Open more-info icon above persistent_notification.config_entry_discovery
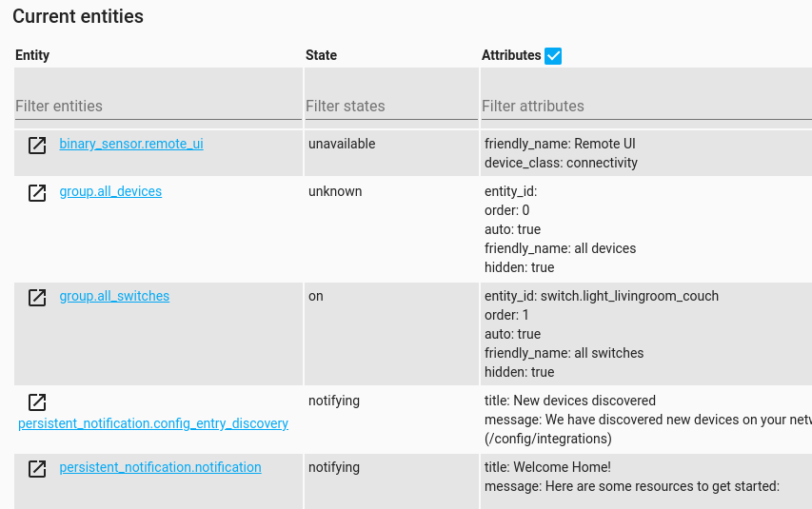 pyautogui.click(x=37, y=402)
